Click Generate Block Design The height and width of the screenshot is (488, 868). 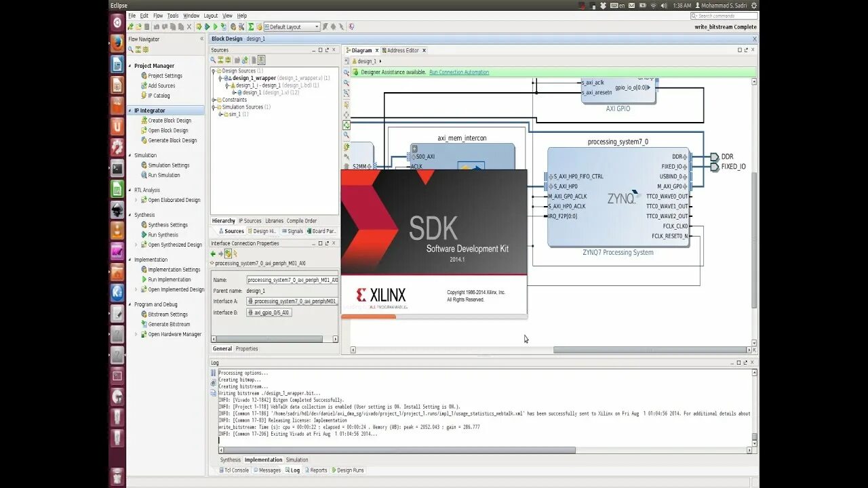pos(168,140)
